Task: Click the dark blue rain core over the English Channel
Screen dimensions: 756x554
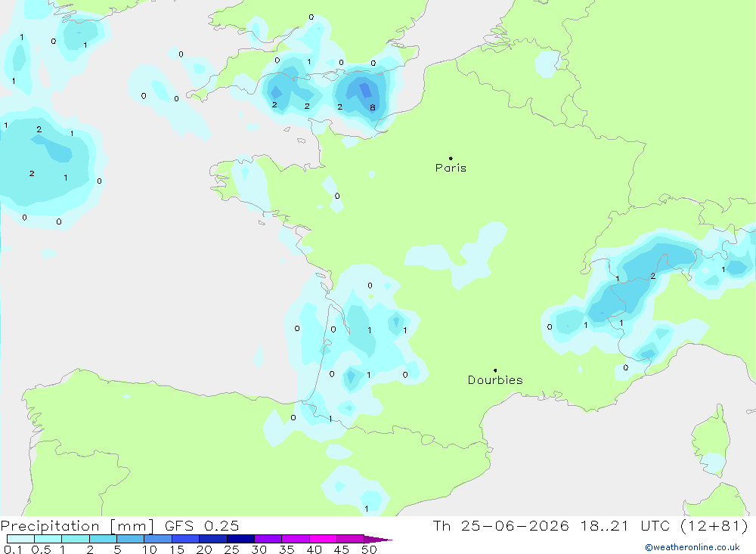Action: pyautogui.click(x=365, y=90)
